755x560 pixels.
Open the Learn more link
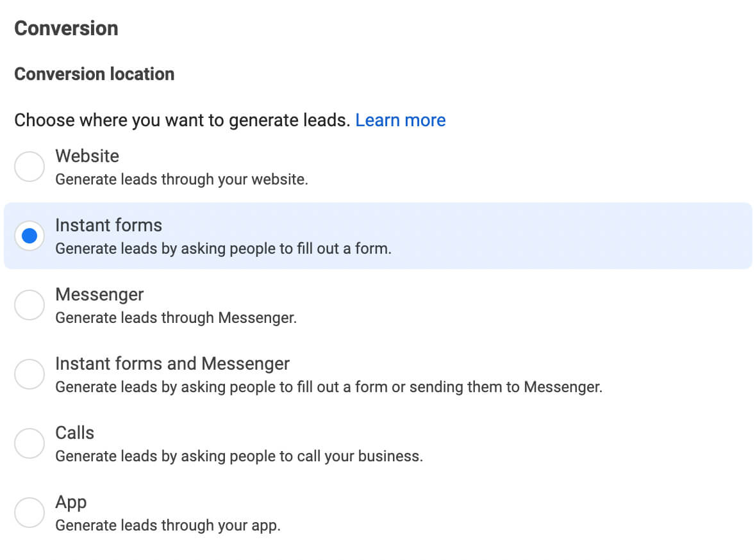tap(401, 120)
